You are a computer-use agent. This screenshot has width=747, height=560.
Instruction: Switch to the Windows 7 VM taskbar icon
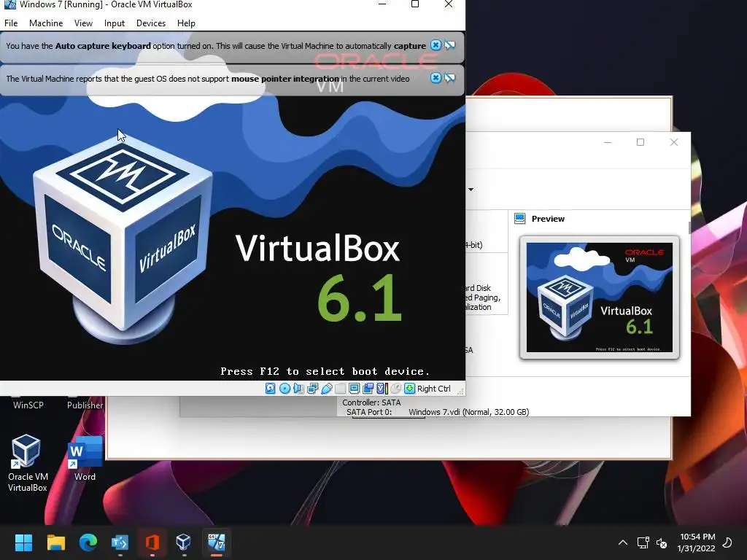coord(216,542)
